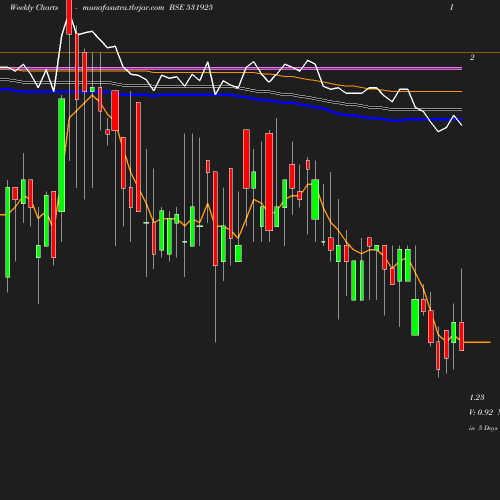Screen dimensions: 500x500
Task: Click the 'in 5 Days' label
Action: pos(483,428)
